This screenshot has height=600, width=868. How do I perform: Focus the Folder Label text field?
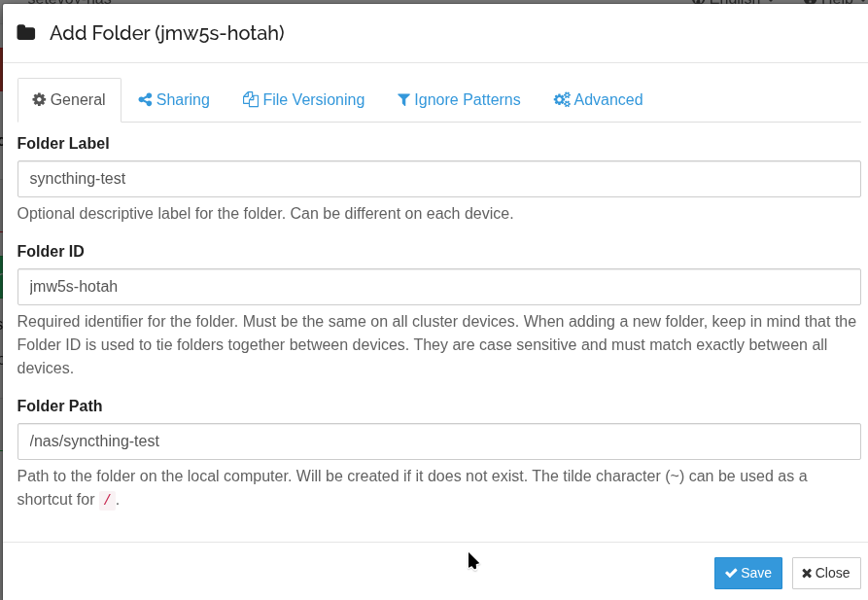438,179
